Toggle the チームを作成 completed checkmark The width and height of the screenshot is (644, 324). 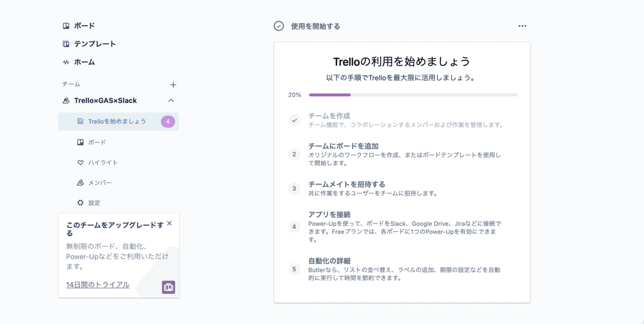click(294, 121)
